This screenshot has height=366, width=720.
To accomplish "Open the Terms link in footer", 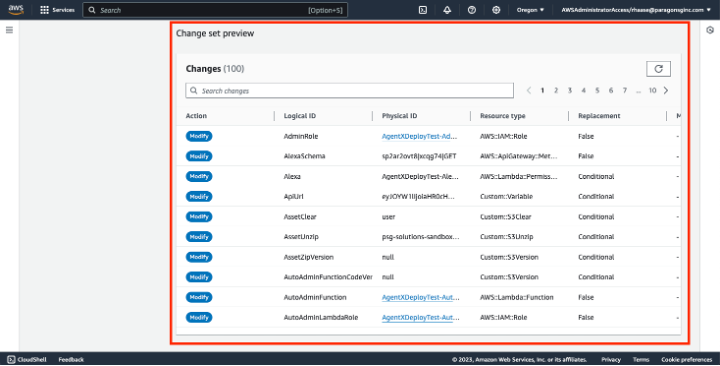I will [x=641, y=360].
